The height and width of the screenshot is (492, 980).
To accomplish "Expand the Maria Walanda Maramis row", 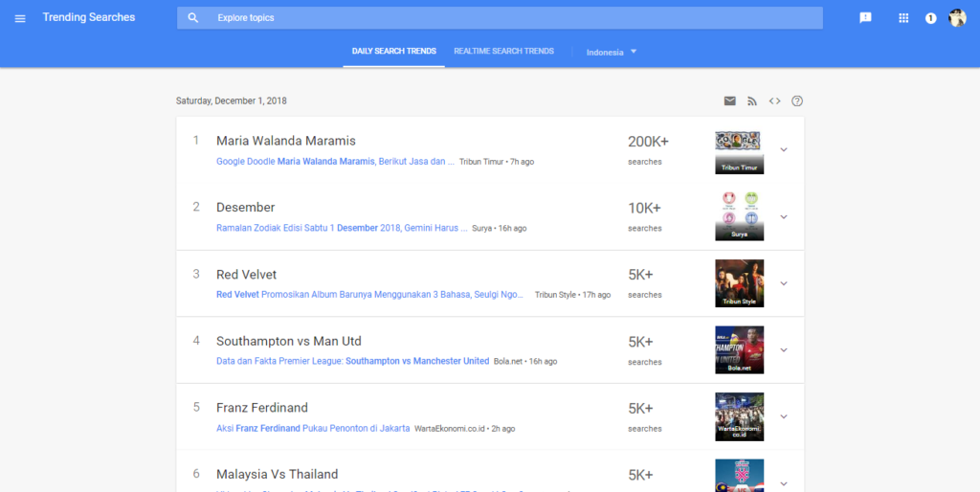I will click(784, 150).
